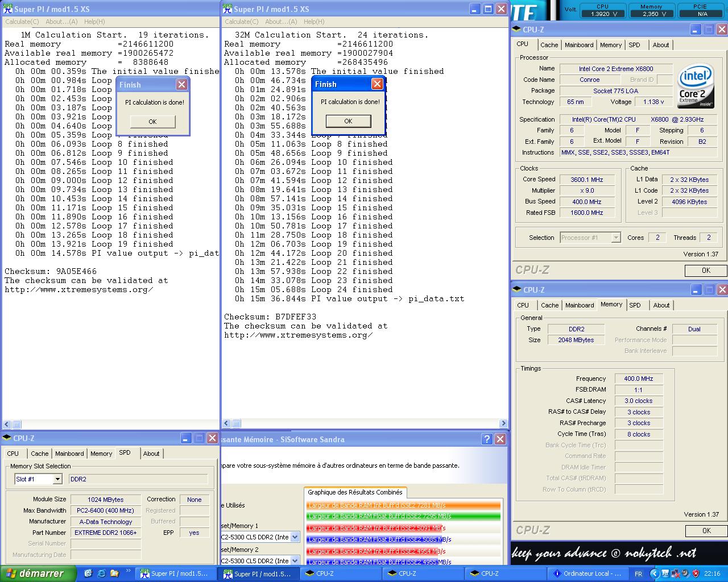Activate the second Super PI taskbar button

258,574
